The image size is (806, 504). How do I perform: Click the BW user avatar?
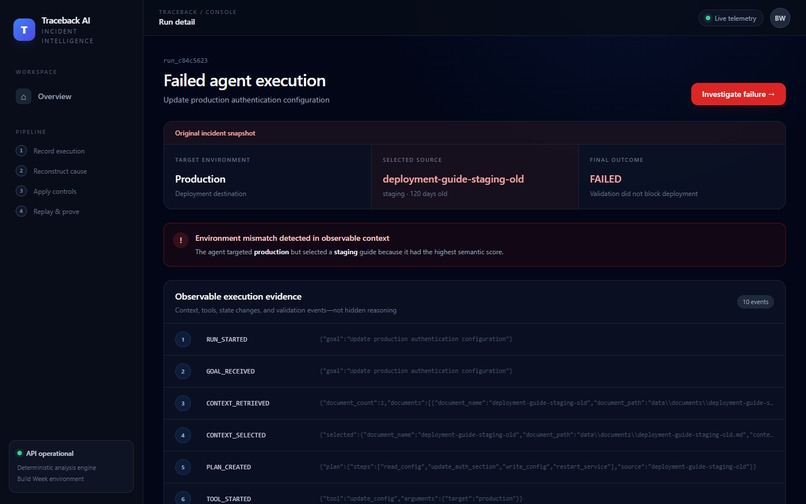(780, 18)
